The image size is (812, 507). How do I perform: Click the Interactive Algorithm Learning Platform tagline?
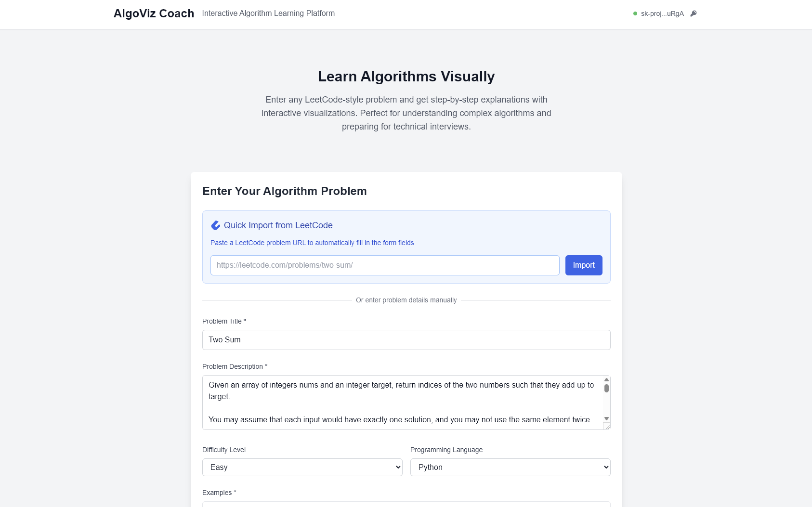(x=268, y=13)
